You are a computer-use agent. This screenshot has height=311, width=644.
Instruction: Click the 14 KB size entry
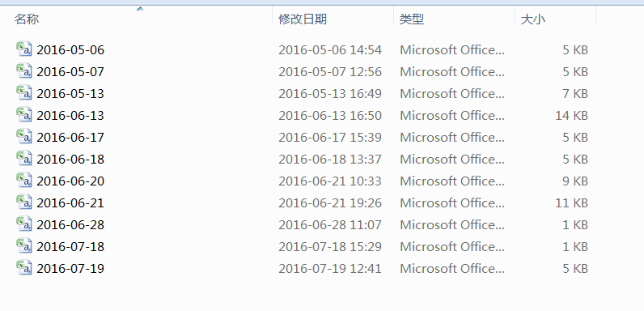(x=572, y=116)
